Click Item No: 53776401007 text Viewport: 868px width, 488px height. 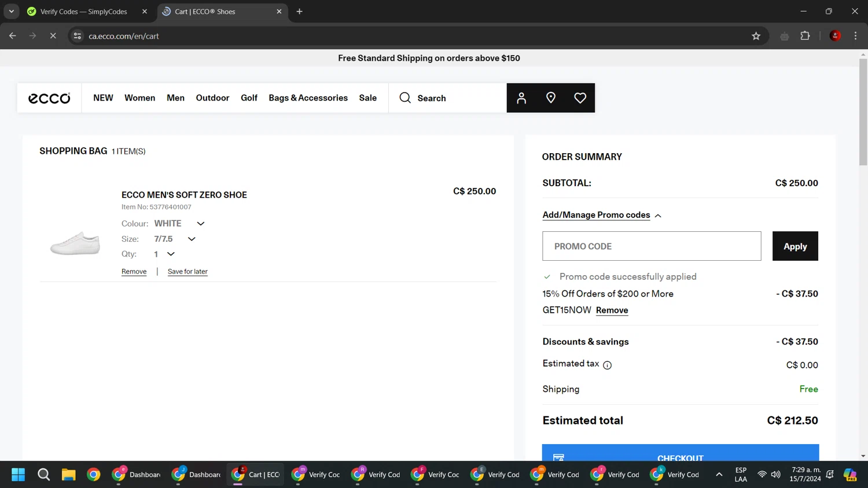pos(156,207)
